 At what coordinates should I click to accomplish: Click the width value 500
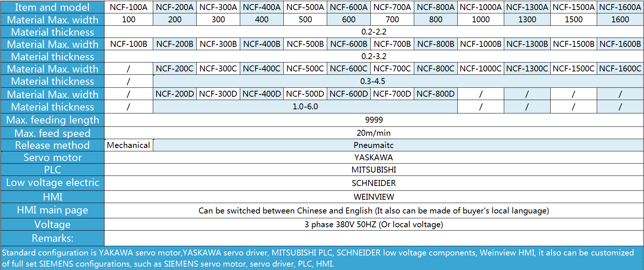coord(305,19)
